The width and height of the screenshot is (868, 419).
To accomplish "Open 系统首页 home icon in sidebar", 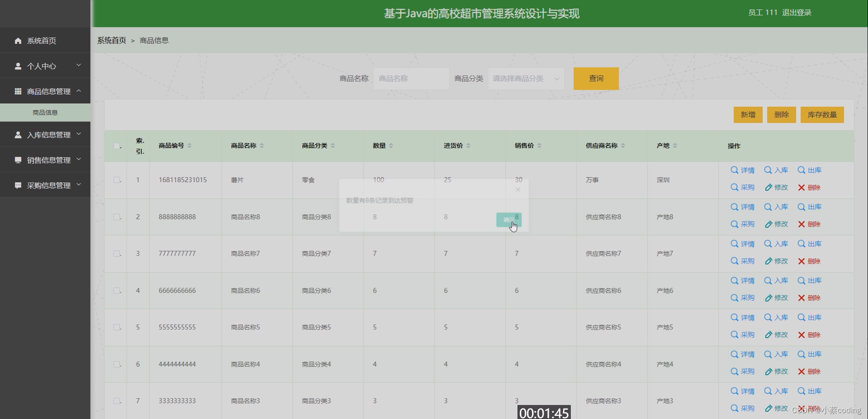I will [18, 41].
